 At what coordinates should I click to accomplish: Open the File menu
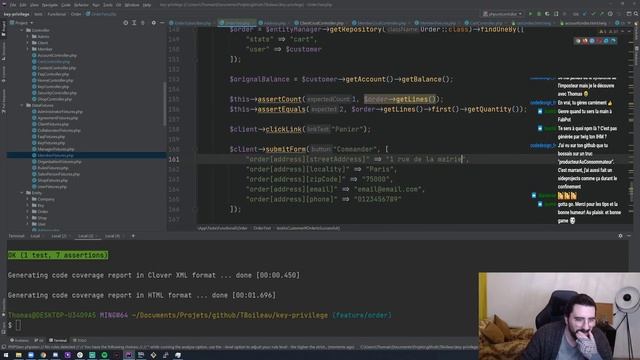pos(13,5)
